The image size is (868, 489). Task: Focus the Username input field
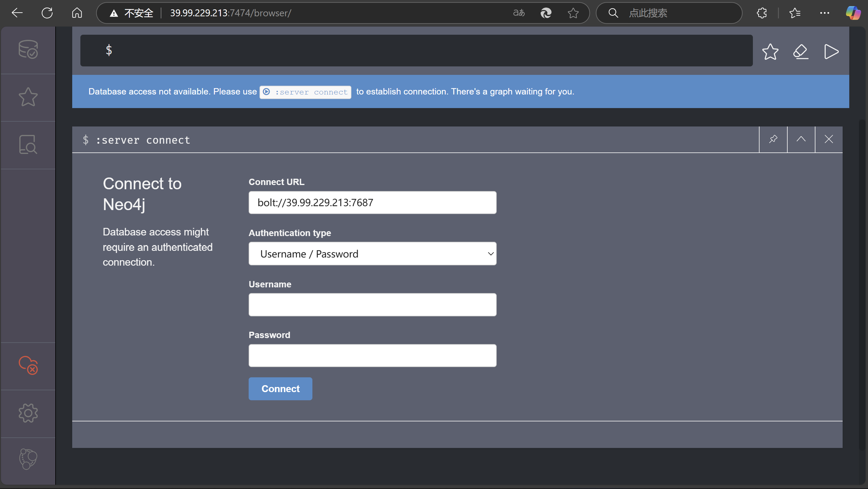pos(372,305)
